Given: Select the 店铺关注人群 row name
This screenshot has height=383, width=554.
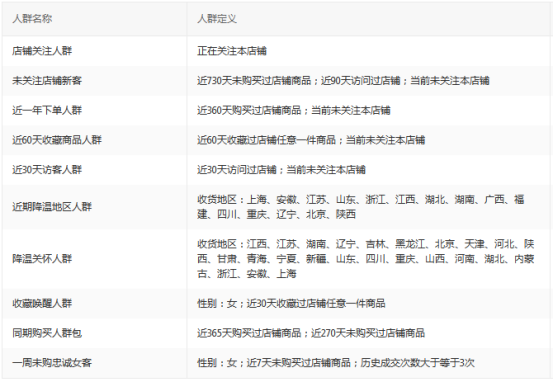Looking at the screenshot, I should pos(42,51).
